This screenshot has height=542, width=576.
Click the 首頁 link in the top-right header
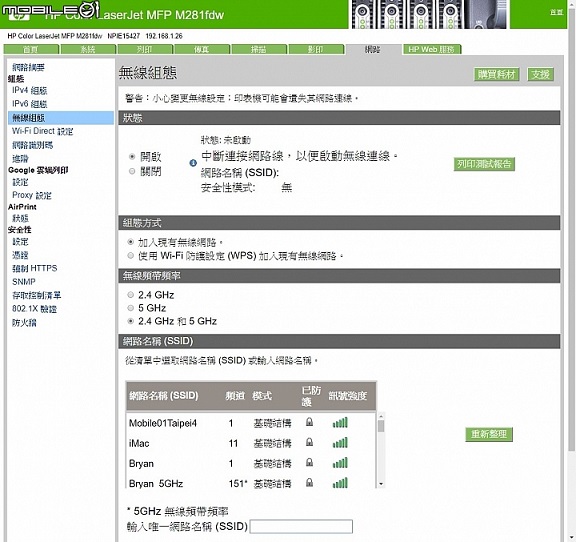coord(556,12)
